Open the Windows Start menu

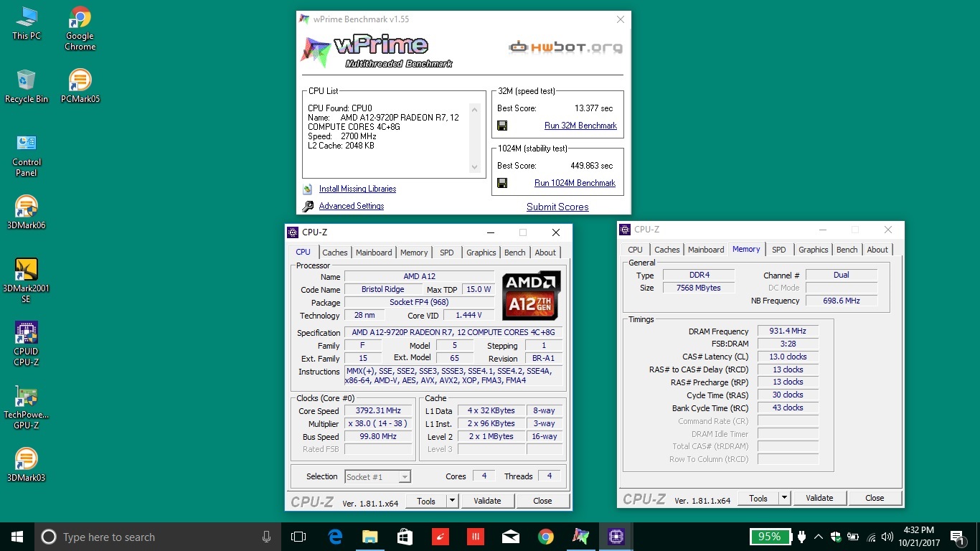17,537
